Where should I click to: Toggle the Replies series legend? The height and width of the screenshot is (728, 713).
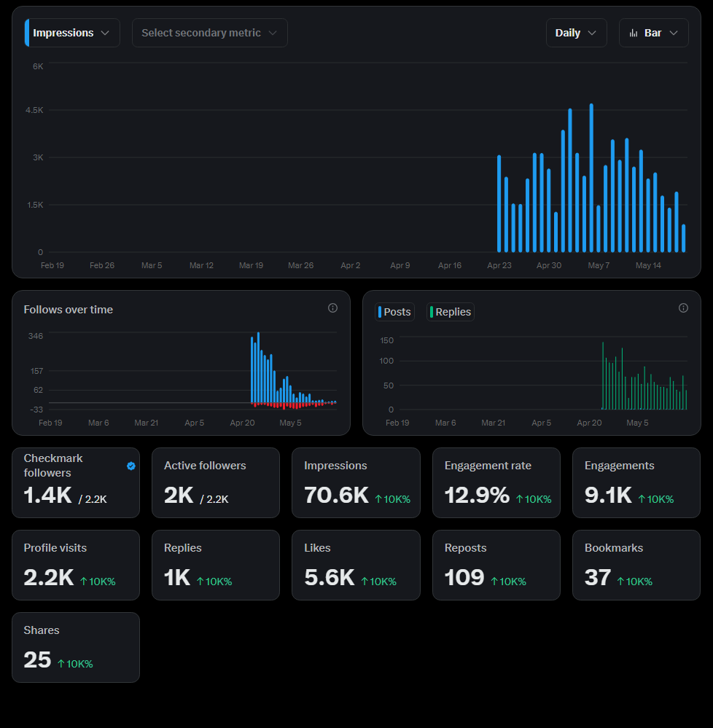(451, 312)
